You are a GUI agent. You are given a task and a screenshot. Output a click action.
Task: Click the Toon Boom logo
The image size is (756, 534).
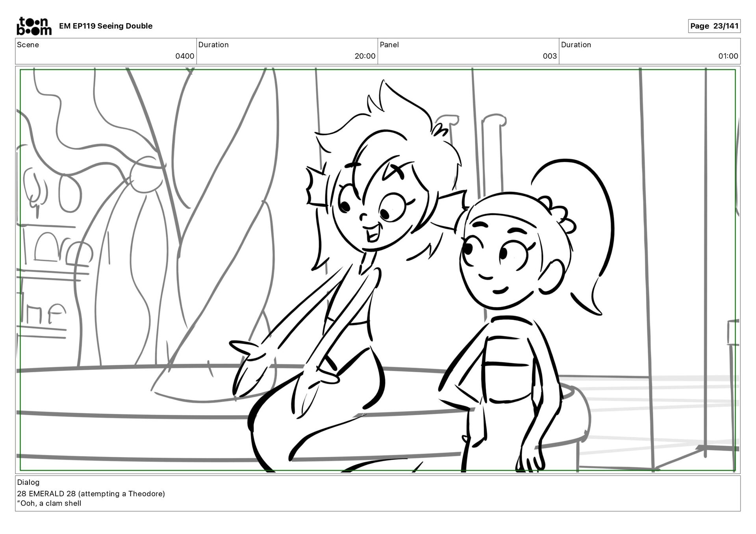(x=34, y=26)
